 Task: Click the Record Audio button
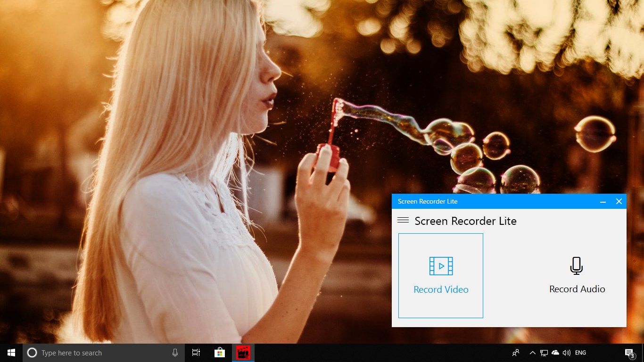click(x=577, y=276)
